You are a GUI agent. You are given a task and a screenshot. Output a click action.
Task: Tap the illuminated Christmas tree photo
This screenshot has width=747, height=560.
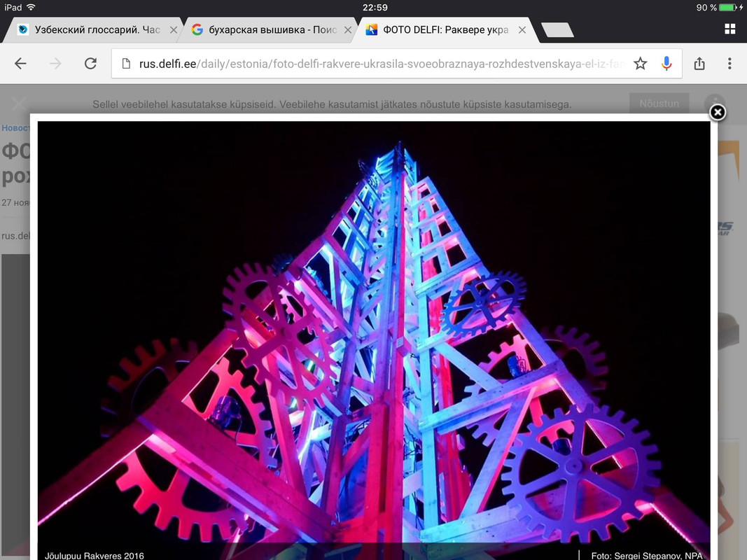[374, 340]
